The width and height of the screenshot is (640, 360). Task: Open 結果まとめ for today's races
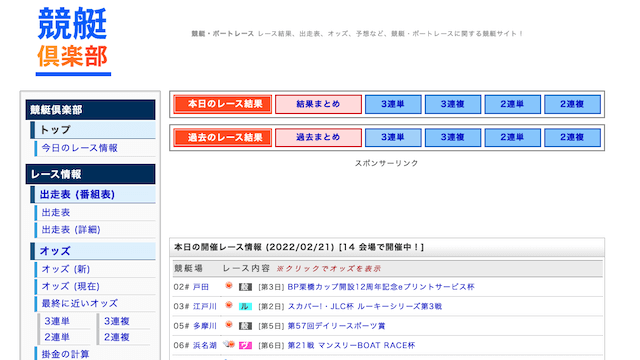318,104
